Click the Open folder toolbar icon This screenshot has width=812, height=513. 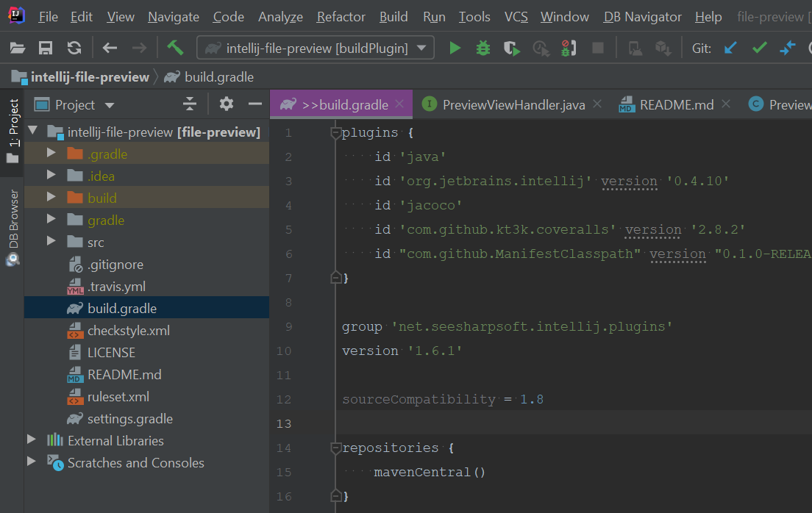click(x=18, y=49)
